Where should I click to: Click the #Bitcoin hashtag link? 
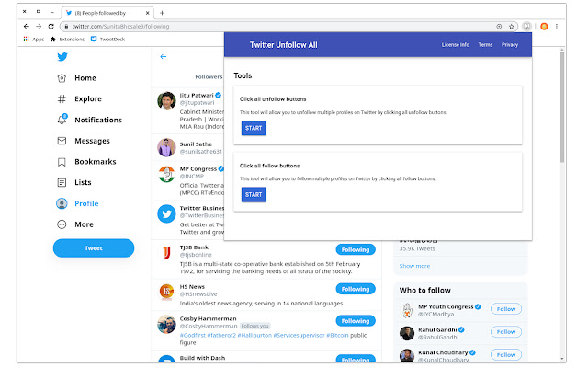337,335
